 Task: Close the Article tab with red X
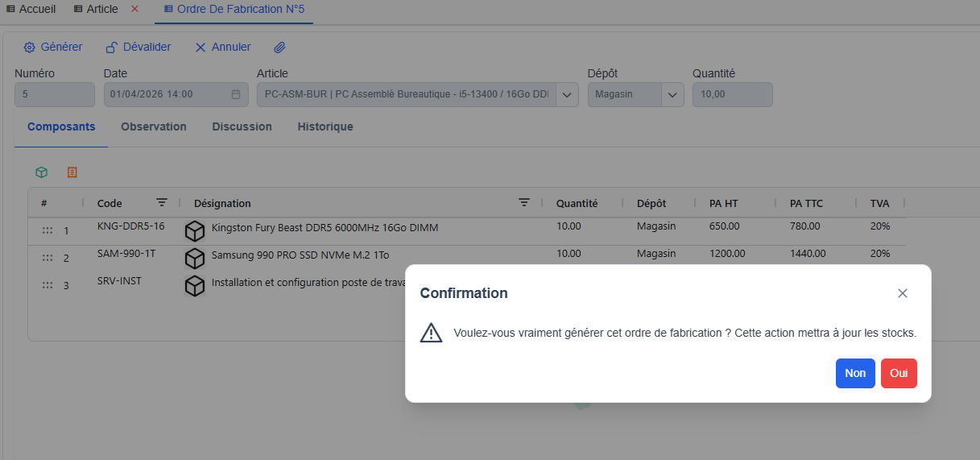(x=134, y=9)
